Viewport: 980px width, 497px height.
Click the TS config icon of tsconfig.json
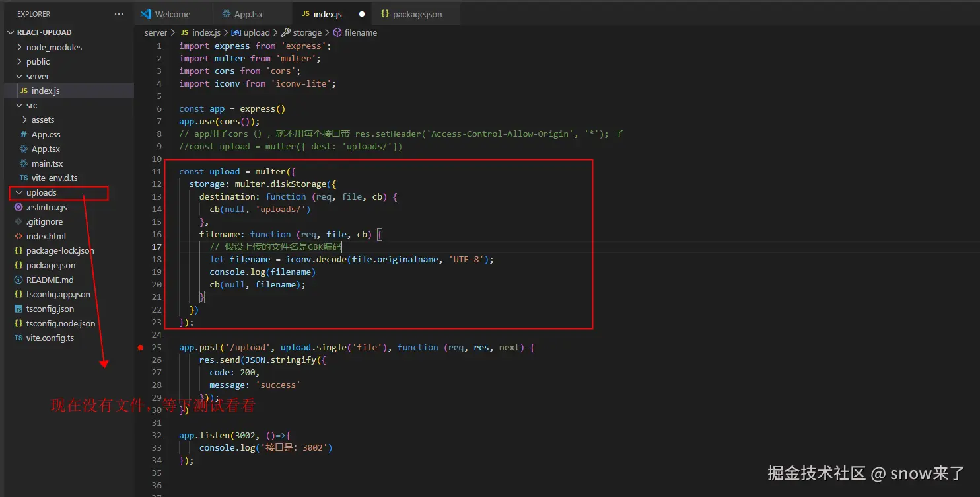18,309
